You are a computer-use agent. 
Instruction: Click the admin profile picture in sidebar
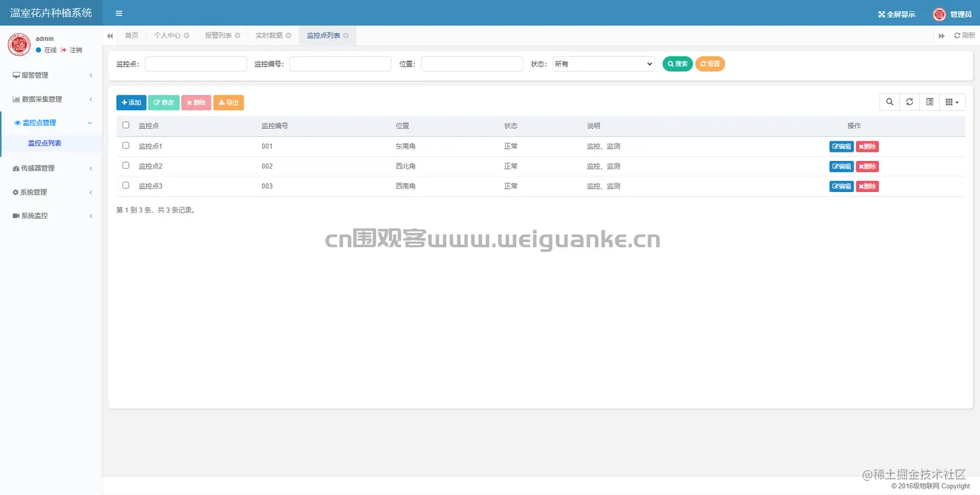coord(19,44)
